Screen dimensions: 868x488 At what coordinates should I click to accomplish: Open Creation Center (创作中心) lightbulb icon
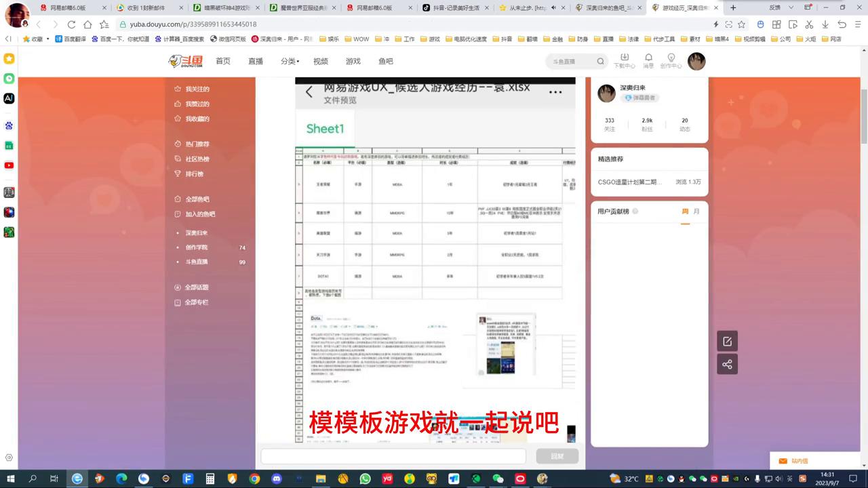pos(671,60)
